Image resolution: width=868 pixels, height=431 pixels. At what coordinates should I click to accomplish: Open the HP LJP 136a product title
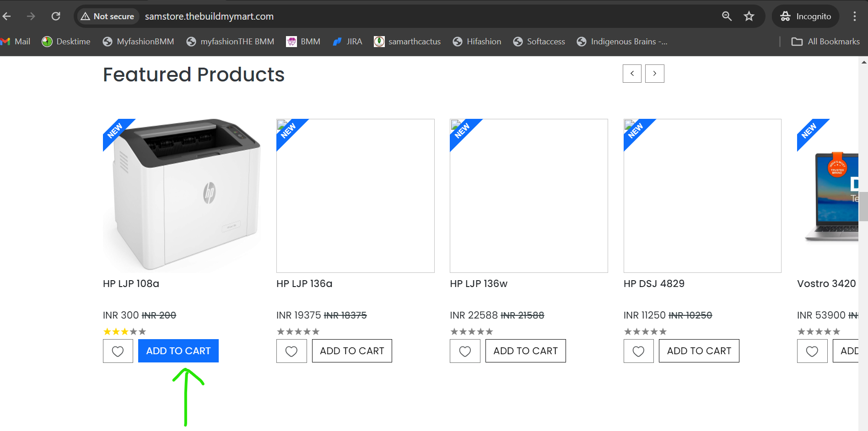click(x=304, y=284)
